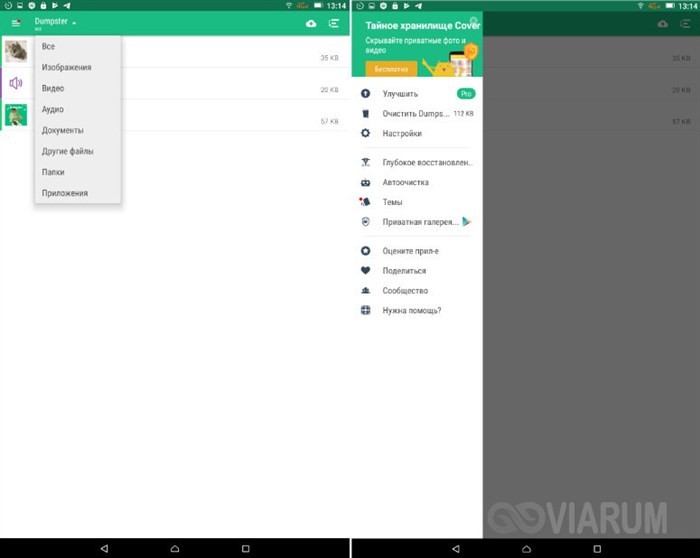Open Настройки gear icon in drawer
Screen dimensions: 700x558
coord(366,133)
